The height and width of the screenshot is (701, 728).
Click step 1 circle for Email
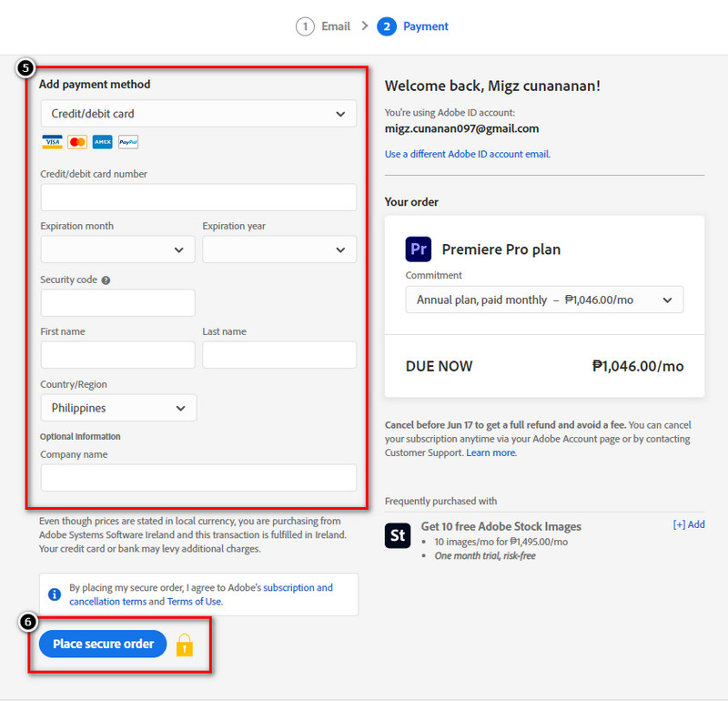pyautogui.click(x=305, y=26)
